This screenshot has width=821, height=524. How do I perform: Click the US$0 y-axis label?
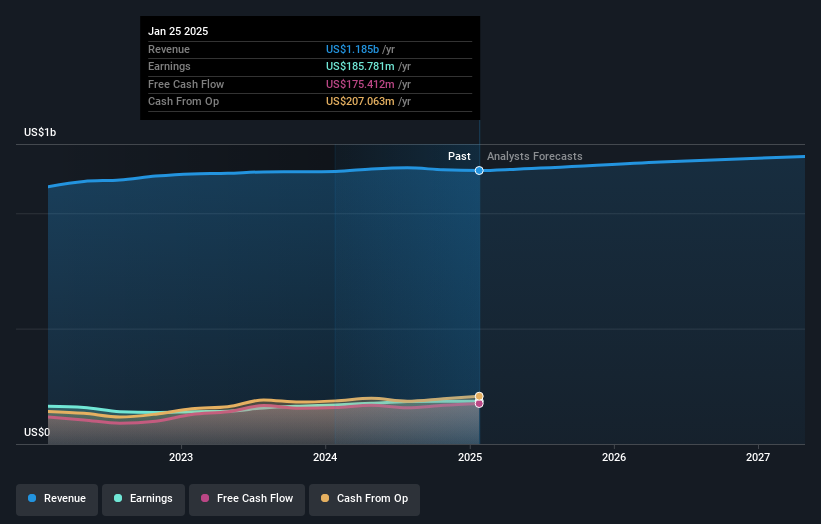(37, 432)
